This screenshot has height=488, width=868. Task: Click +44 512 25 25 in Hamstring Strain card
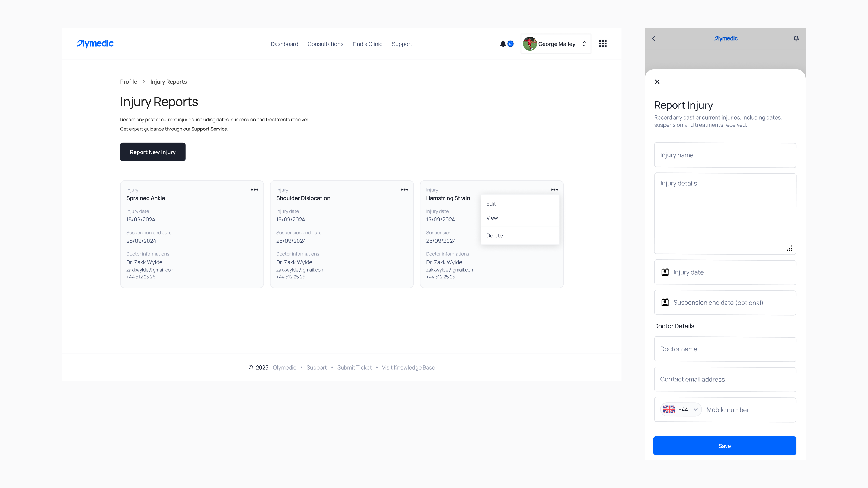441,277
